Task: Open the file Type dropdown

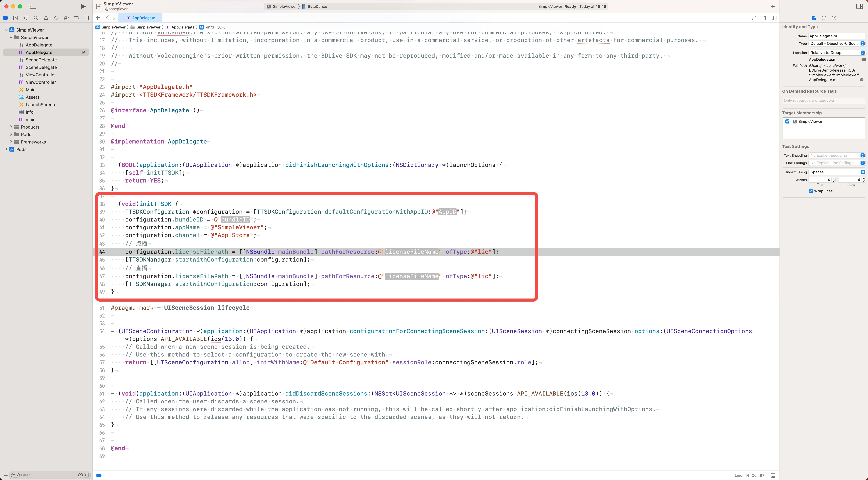Action: tap(837, 43)
